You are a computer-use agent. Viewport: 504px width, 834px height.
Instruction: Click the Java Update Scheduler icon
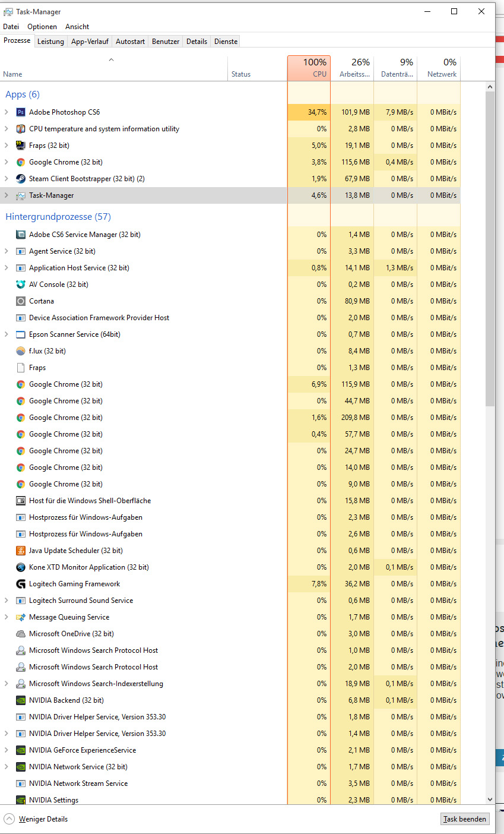(x=21, y=551)
